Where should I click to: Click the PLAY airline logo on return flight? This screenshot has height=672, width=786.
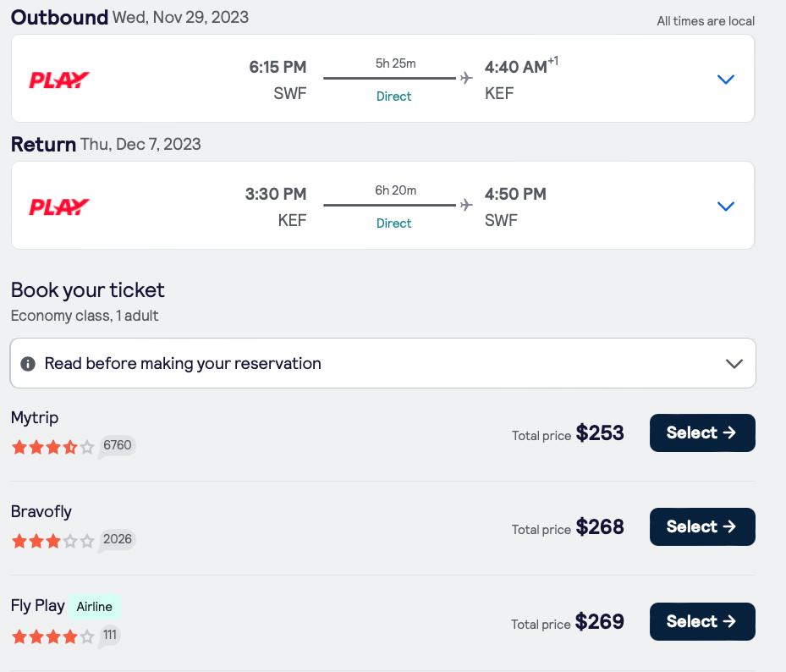pyautogui.click(x=59, y=207)
